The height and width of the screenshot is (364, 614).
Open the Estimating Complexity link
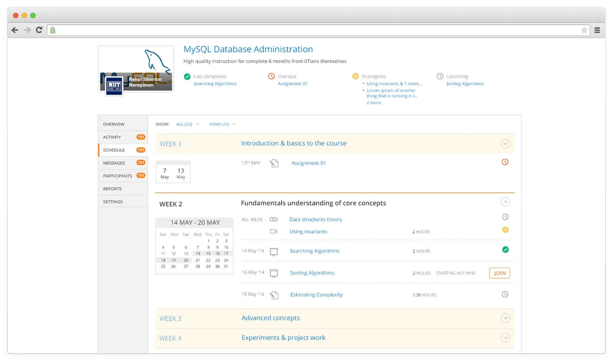click(x=317, y=295)
